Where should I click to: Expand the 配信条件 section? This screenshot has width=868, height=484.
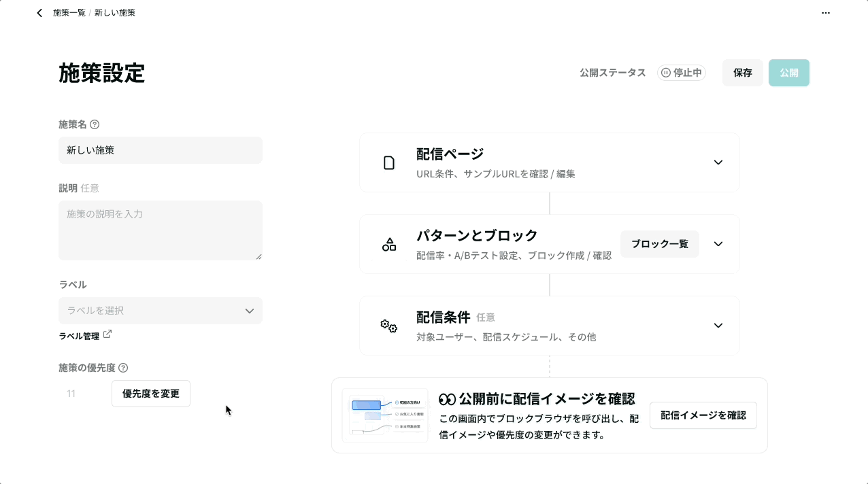(718, 326)
